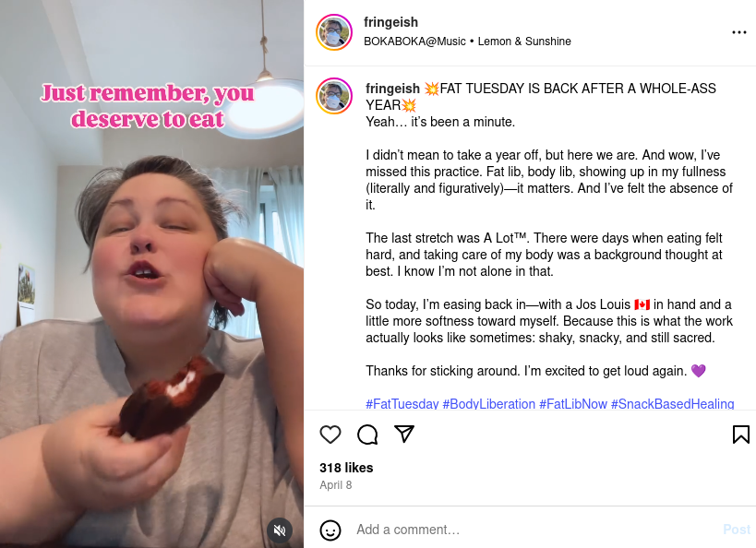The image size is (756, 548).
Task: Open the #FatLibNow hashtag
Action: click(573, 404)
